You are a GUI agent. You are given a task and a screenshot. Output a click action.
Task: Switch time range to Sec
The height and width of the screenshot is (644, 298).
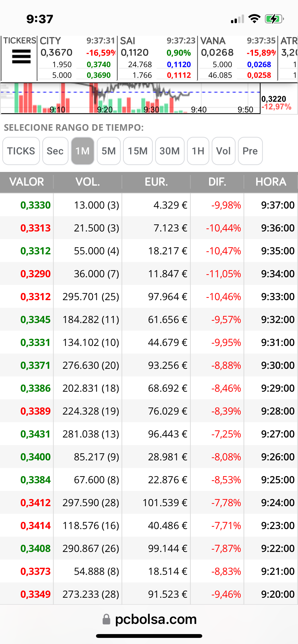pos(55,151)
